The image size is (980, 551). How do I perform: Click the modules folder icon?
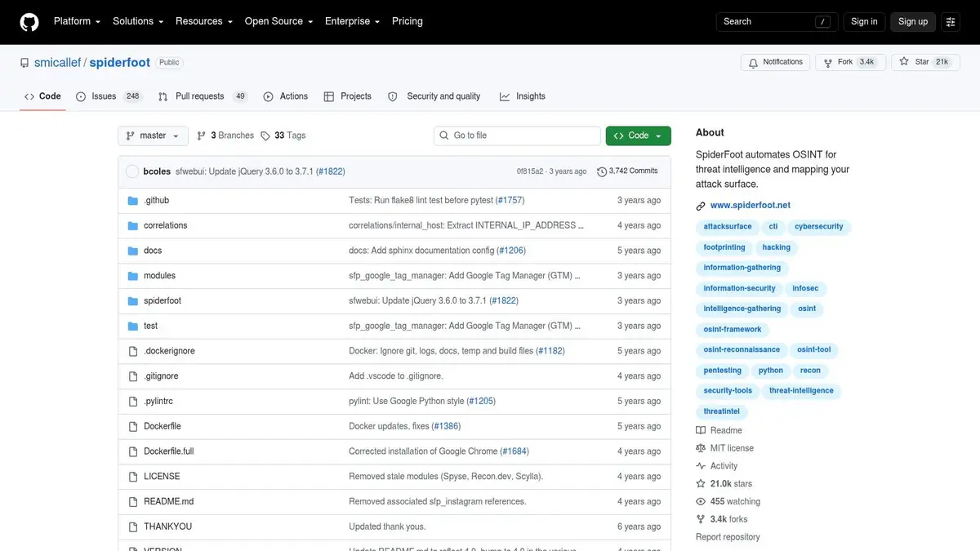click(x=133, y=276)
